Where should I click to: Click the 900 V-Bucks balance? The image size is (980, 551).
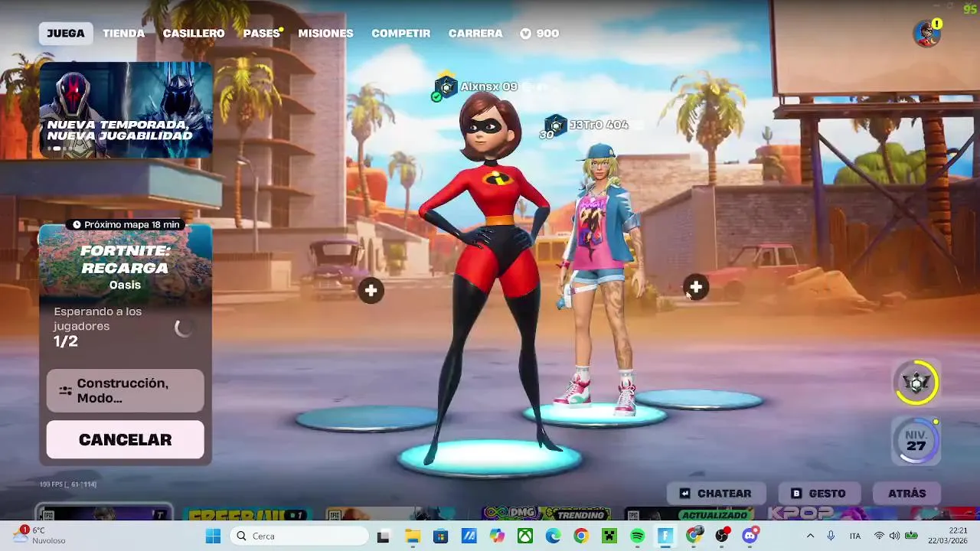[x=540, y=34]
